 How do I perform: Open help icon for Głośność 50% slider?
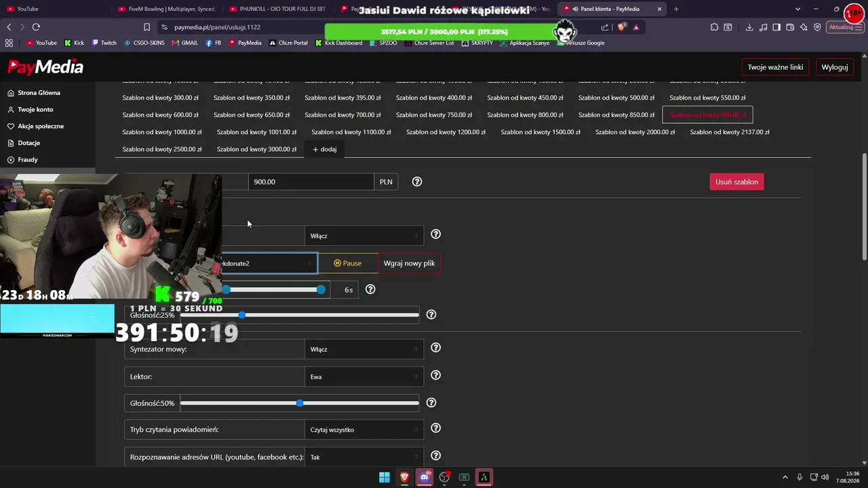[x=431, y=403]
